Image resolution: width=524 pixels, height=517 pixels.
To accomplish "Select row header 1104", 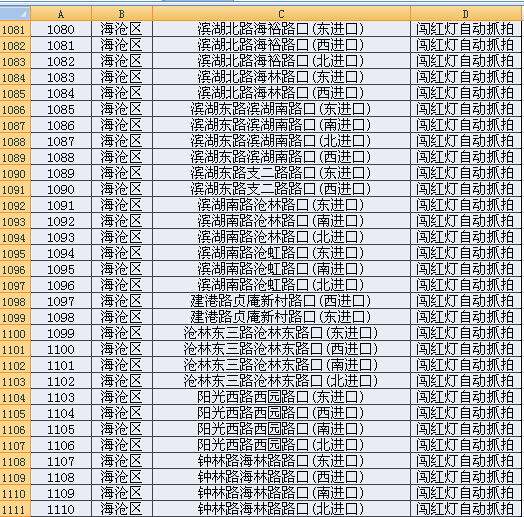I will pos(15,397).
